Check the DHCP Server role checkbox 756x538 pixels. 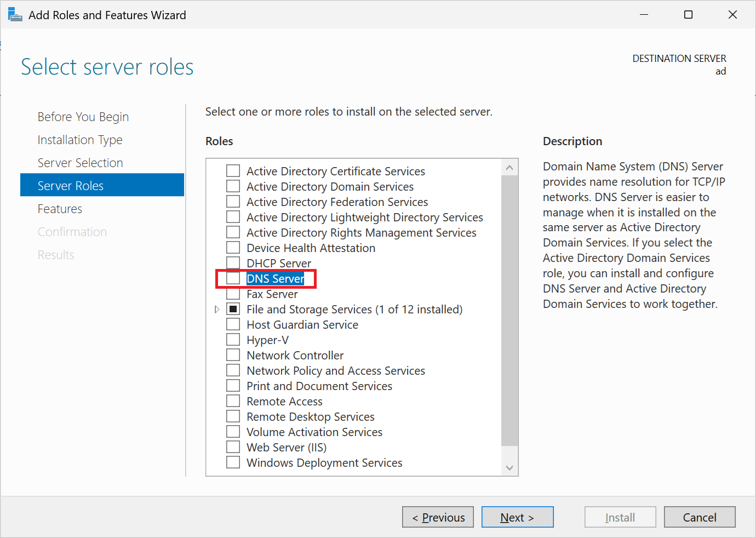(x=233, y=262)
